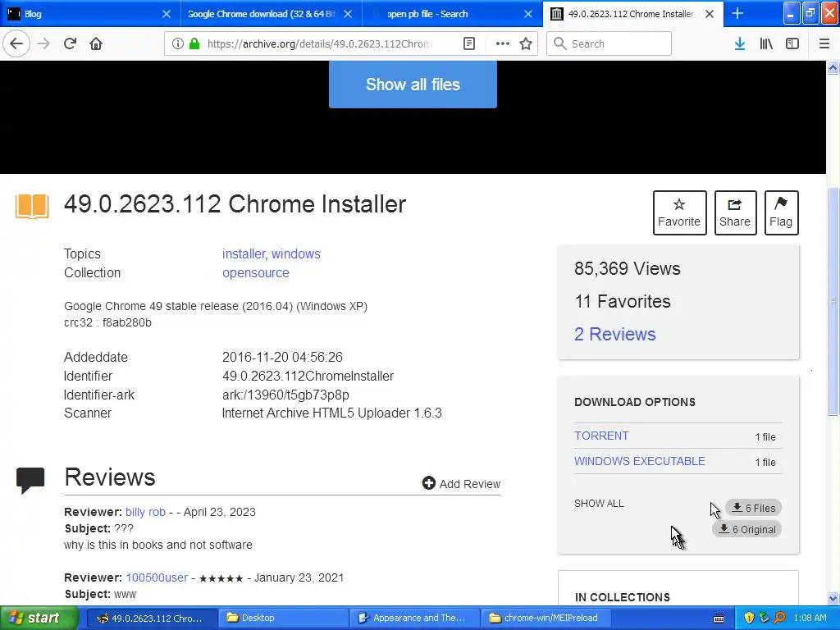Open chrome-win/MEIPreload taskbar folder

pos(546,618)
